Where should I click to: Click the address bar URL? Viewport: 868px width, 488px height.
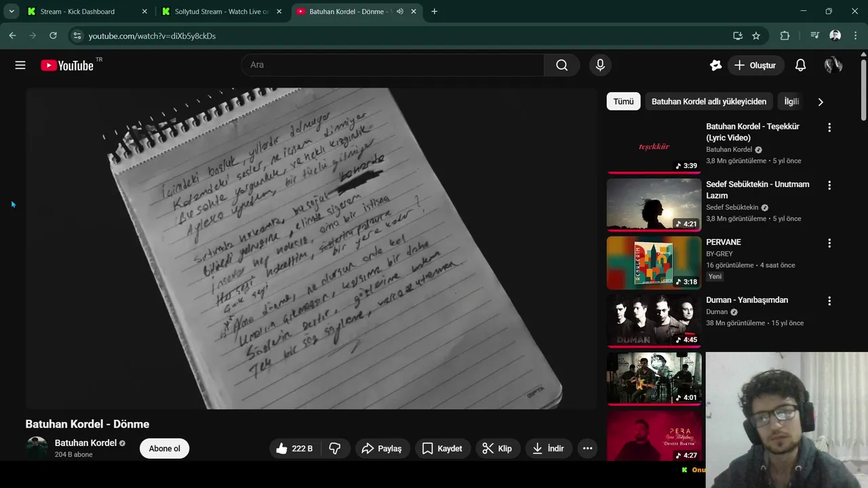152,36
